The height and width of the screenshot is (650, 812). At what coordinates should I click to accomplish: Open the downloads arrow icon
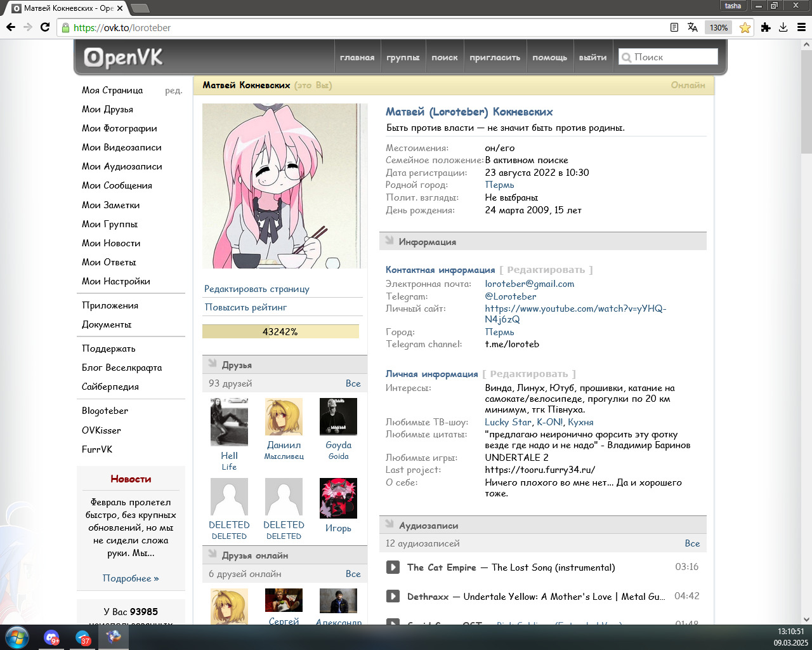click(783, 27)
